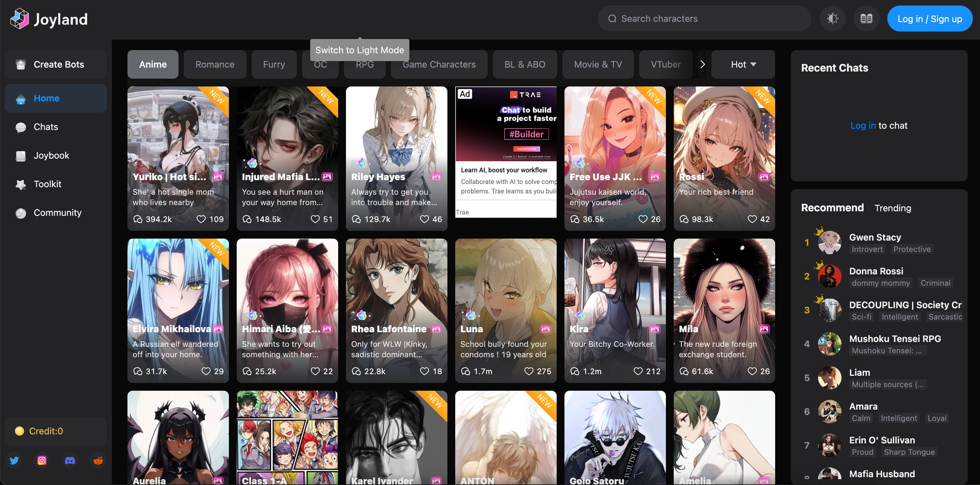Like Himari Aiba card heart icon
This screenshot has width=980, height=485.
coord(315,371)
